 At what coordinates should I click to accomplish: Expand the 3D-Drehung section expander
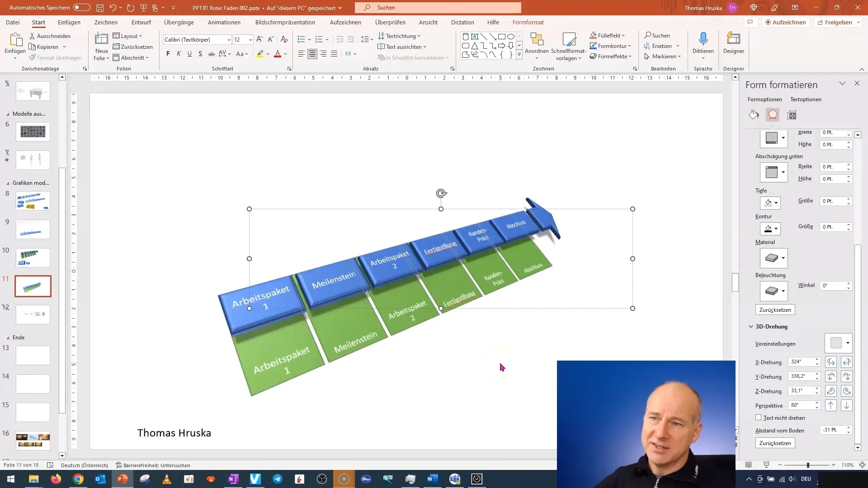point(751,327)
